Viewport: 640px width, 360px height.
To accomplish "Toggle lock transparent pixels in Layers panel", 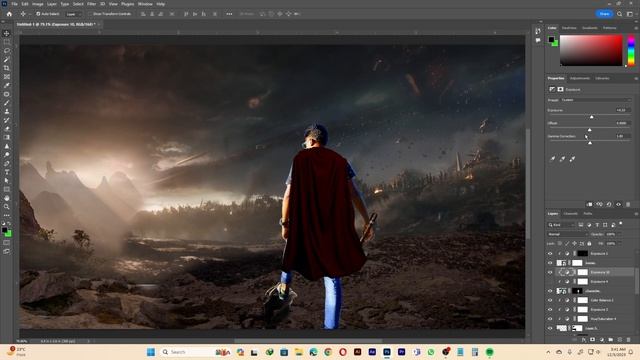I will click(x=560, y=244).
